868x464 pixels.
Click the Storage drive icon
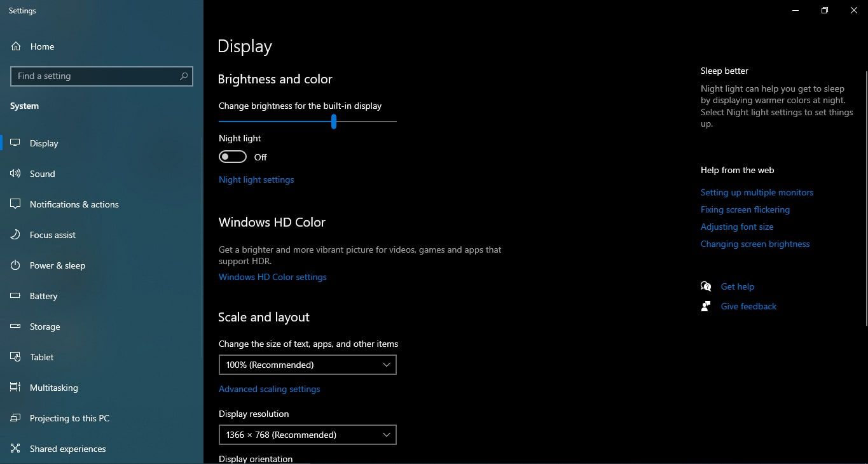[x=16, y=327]
